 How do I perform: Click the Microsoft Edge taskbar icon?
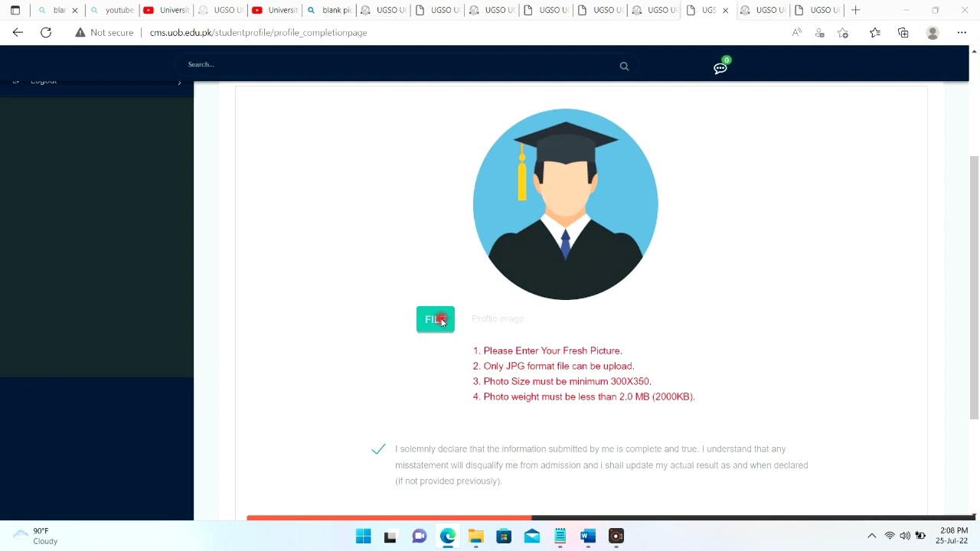[x=448, y=536]
